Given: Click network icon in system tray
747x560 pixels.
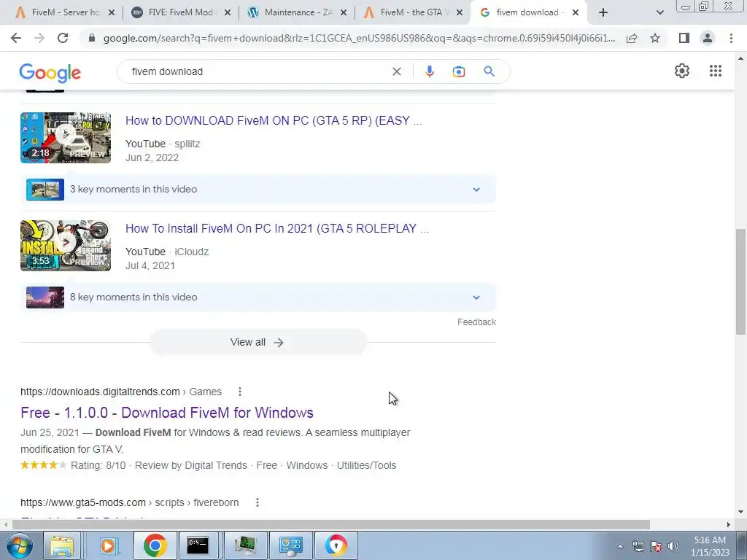Looking at the screenshot, I should (x=638, y=546).
